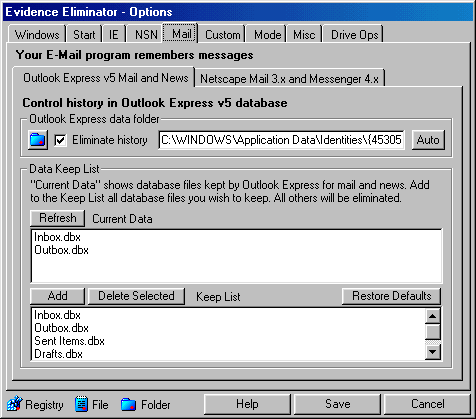Image resolution: width=476 pixels, height=419 pixels.
Task: Click the File notepad icon
Action: click(x=81, y=404)
